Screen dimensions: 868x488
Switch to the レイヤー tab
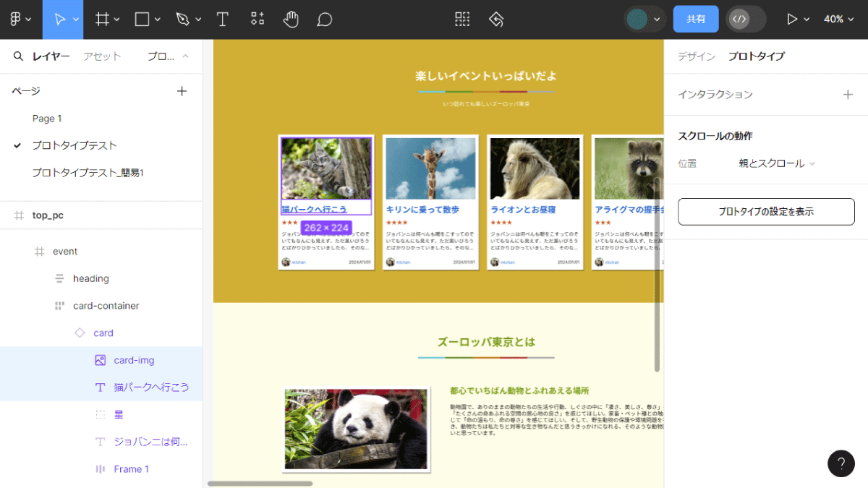51,56
